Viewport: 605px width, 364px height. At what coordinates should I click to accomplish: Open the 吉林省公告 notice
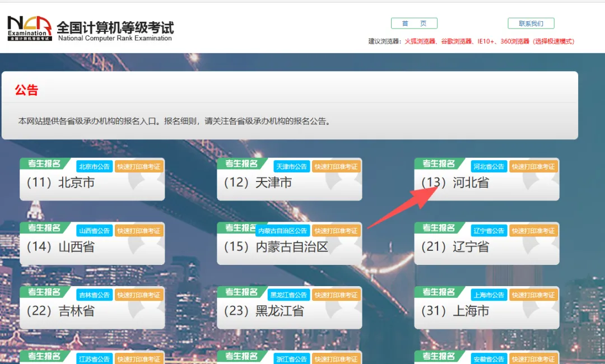(94, 295)
